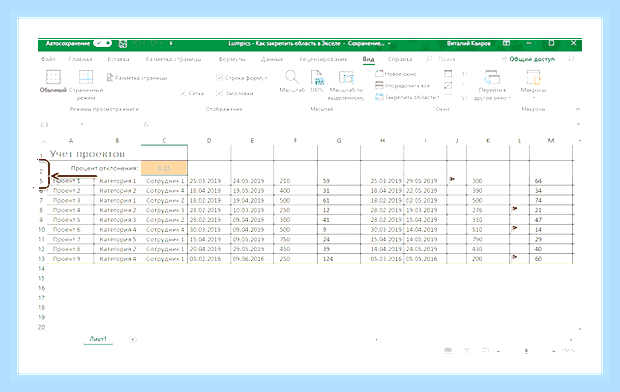Add a new sheet with plus button

[132, 339]
